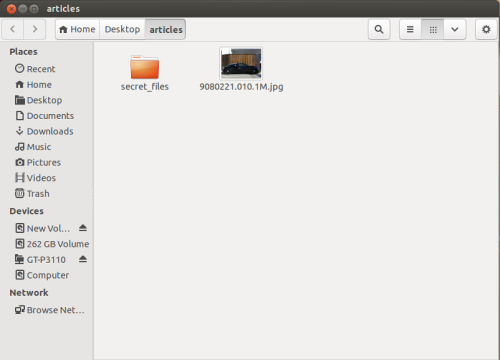Open Home in the Places sidebar

click(48, 85)
